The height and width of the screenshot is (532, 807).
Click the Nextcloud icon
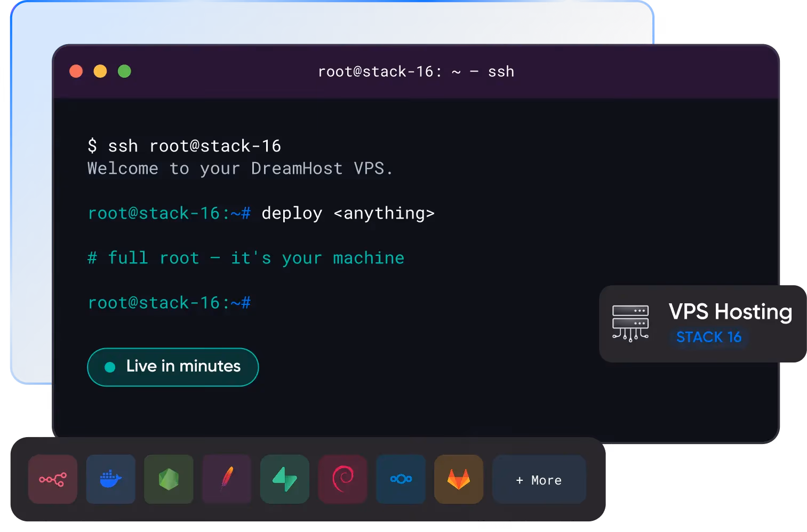click(401, 479)
